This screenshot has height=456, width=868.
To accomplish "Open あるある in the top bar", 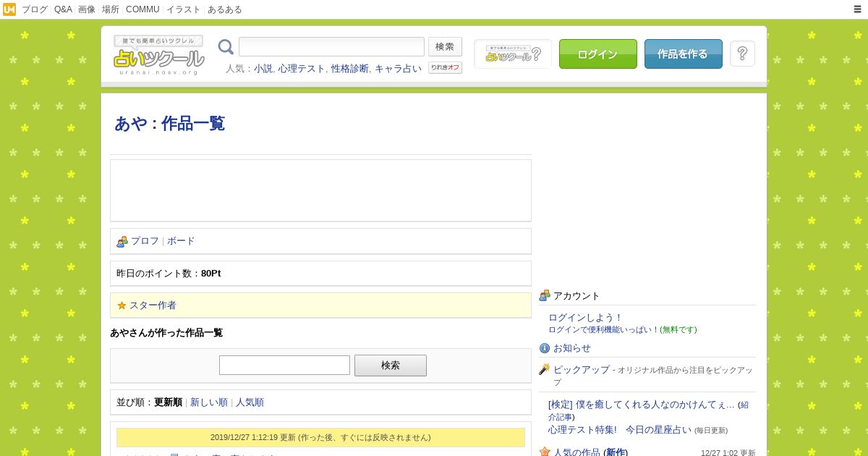I will (x=225, y=9).
